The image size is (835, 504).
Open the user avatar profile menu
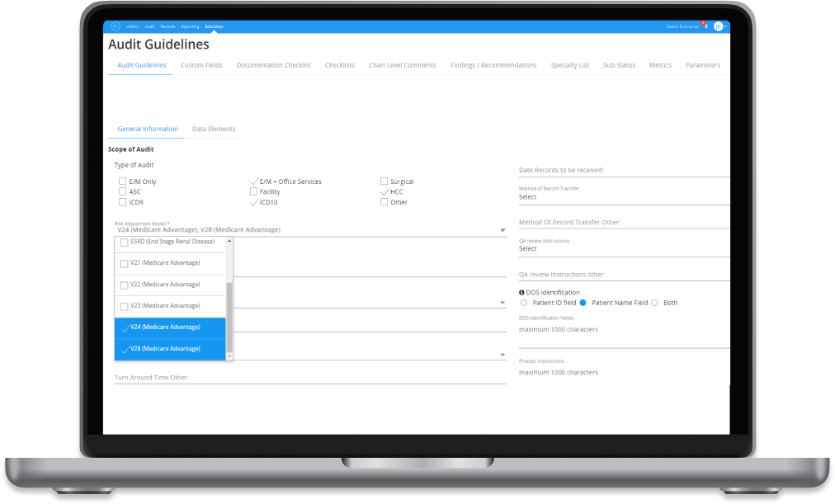click(x=718, y=26)
